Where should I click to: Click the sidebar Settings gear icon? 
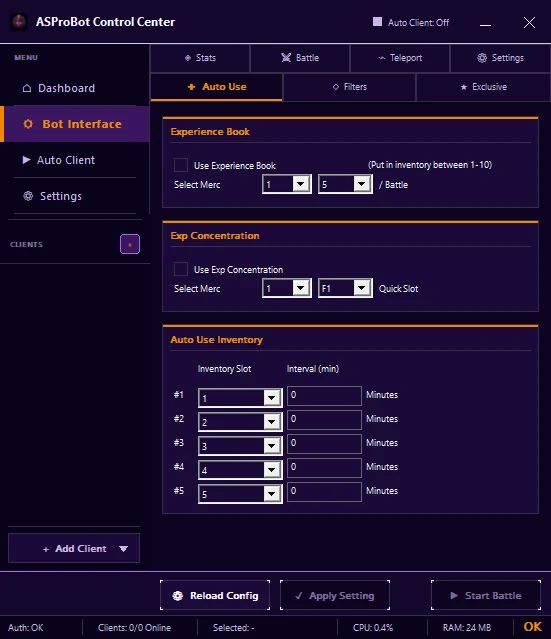pos(28,196)
